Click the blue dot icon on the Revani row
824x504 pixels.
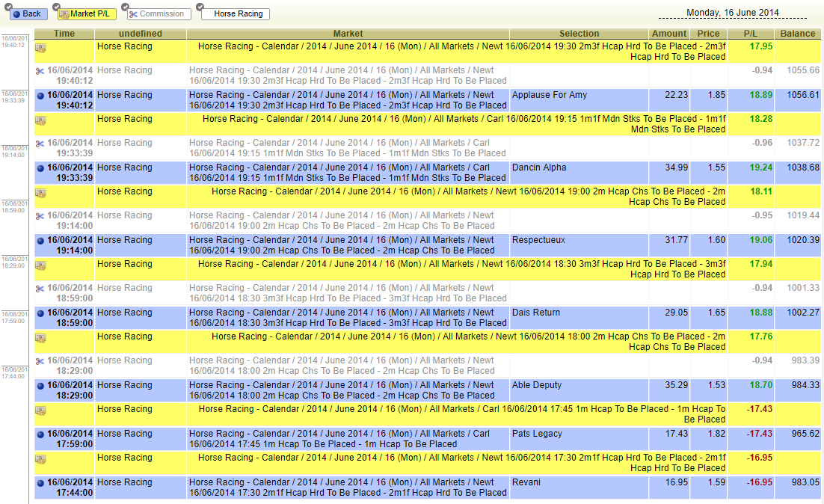coord(40,484)
